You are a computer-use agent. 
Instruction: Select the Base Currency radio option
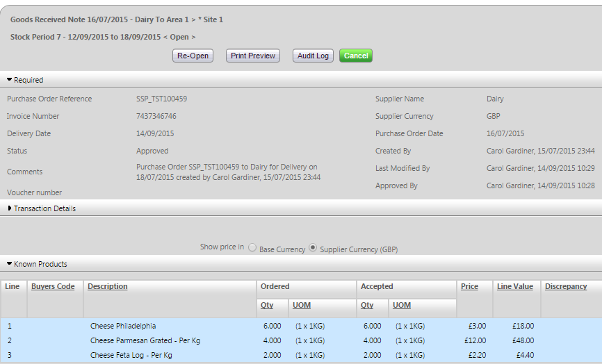(252, 248)
